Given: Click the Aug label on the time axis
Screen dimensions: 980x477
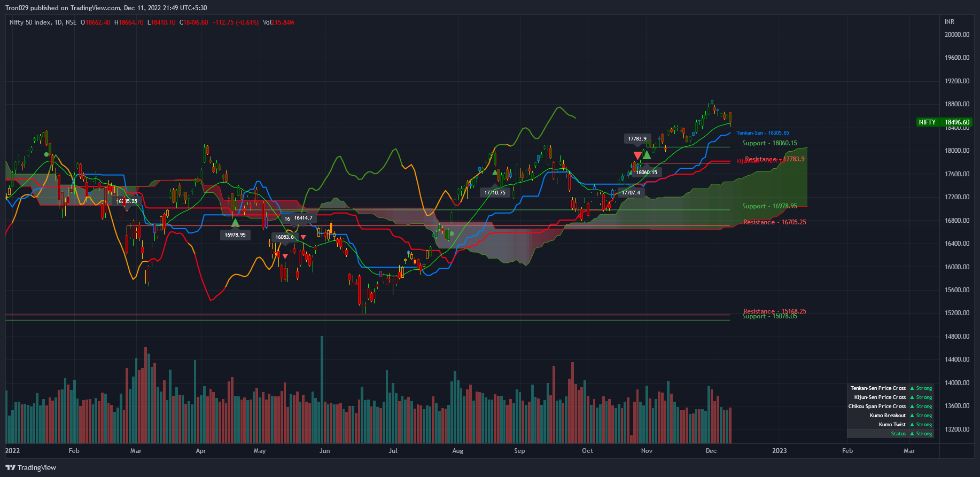Looking at the screenshot, I should click(458, 451).
